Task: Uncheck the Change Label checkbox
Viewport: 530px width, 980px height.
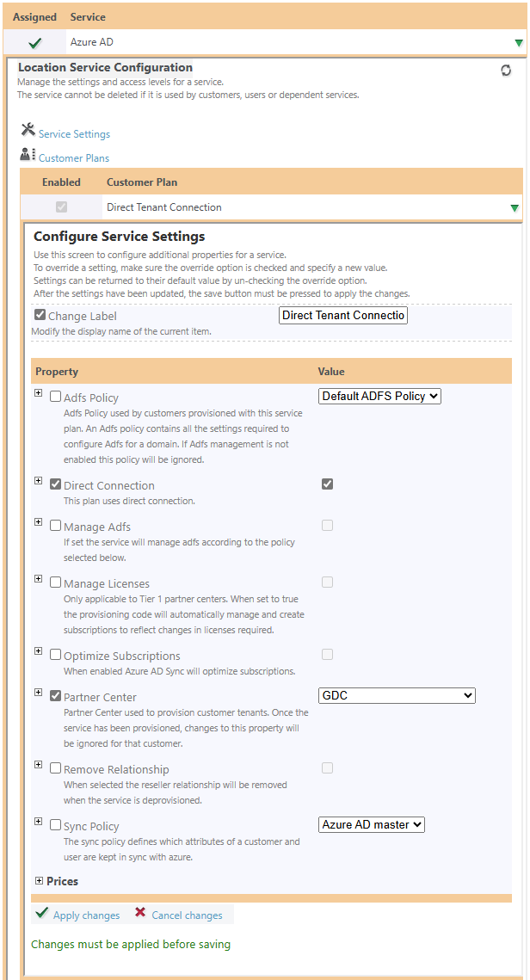Action: point(39,314)
